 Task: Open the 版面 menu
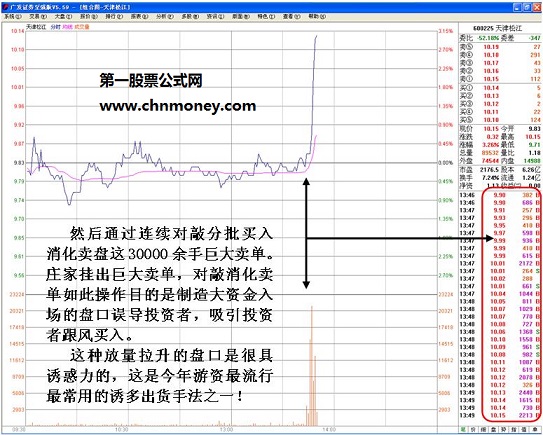[x=241, y=16]
